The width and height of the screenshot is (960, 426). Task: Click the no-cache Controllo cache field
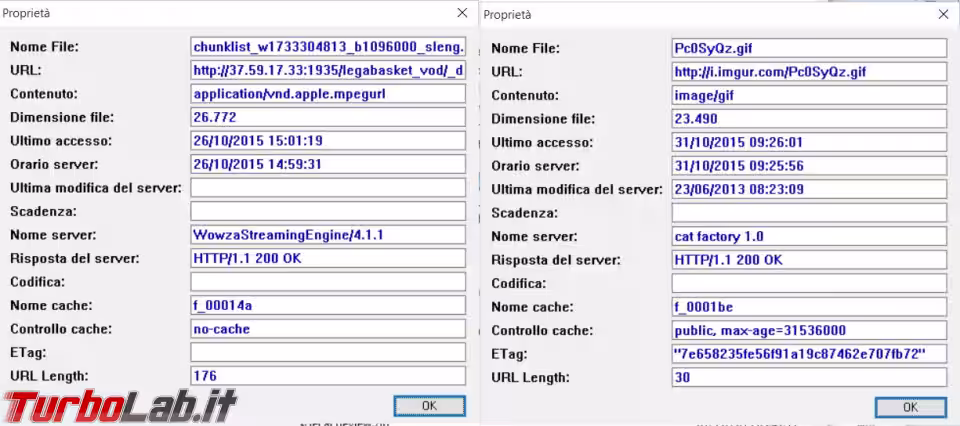(328, 329)
